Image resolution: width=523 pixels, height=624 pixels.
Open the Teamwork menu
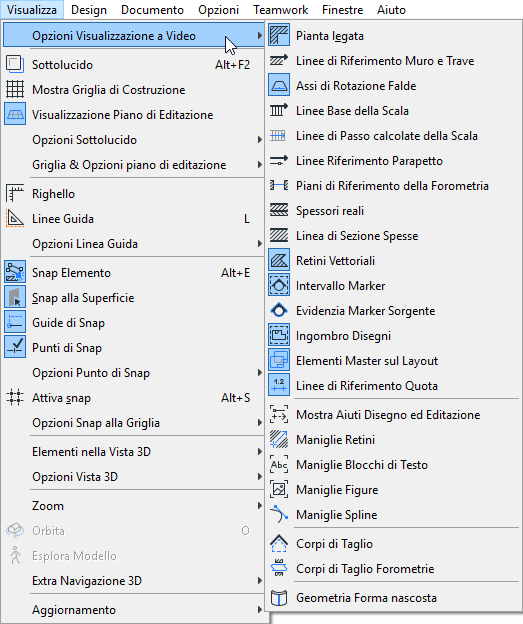pos(281,10)
